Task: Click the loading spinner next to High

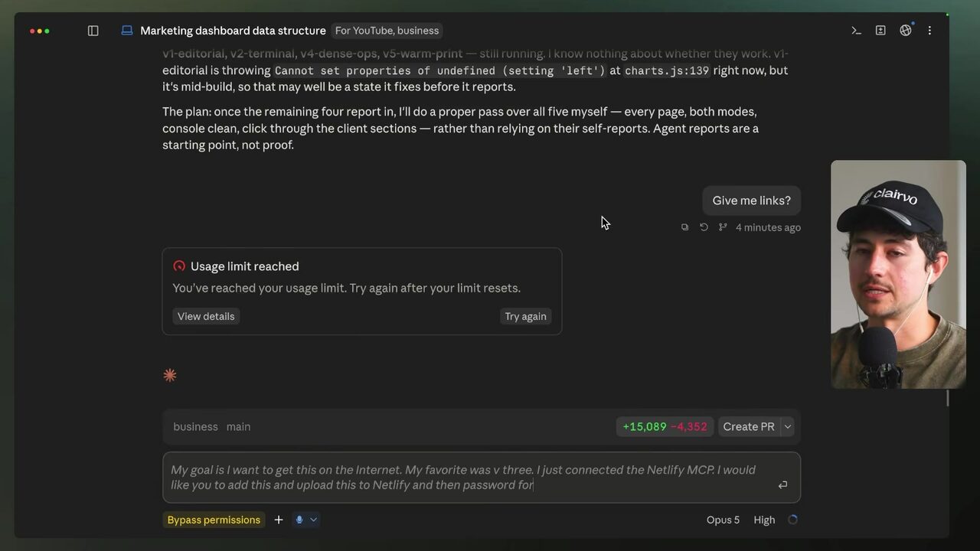Action: (792, 520)
